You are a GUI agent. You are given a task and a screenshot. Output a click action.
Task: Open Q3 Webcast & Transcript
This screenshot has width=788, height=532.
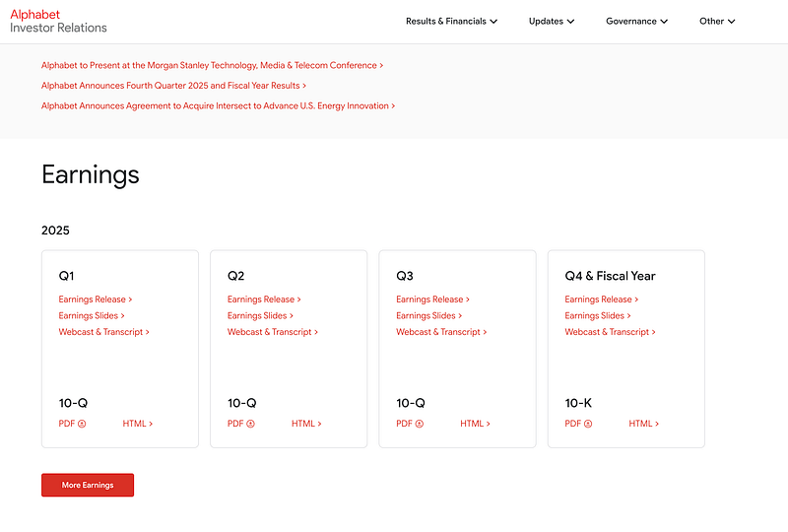tap(441, 332)
